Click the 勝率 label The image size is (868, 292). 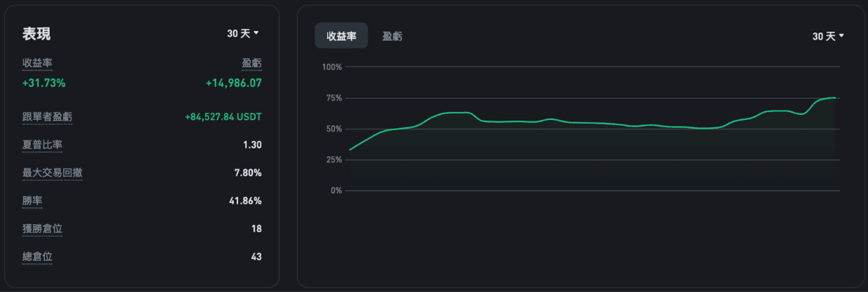coord(33,200)
